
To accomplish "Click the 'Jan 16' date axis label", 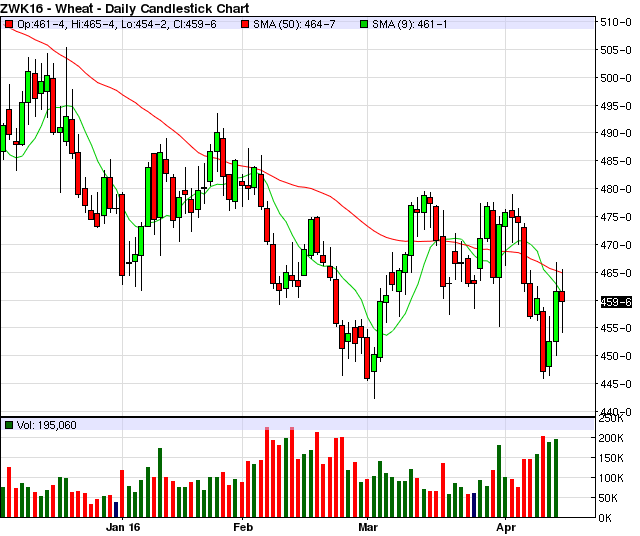I will (x=123, y=527).
